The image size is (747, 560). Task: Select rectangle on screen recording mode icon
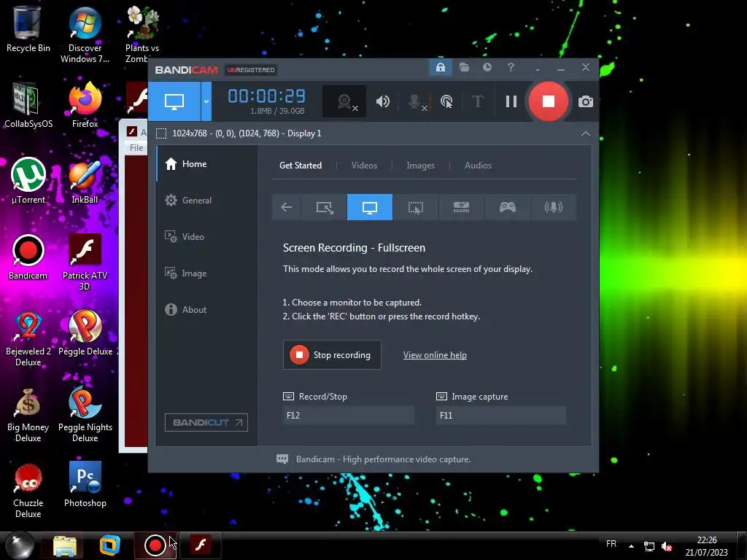click(x=325, y=207)
